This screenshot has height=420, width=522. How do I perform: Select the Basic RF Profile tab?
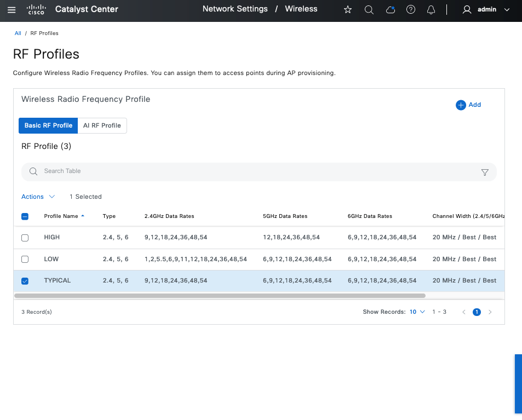pos(48,125)
